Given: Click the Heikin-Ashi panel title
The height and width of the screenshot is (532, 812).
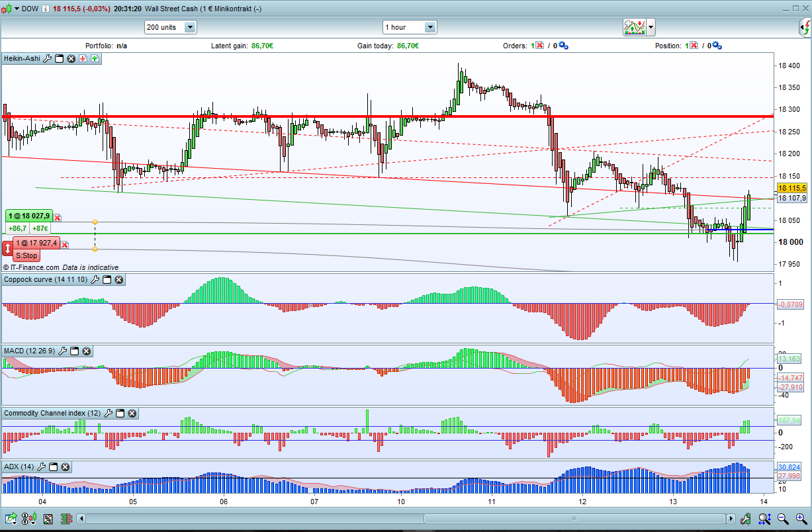Looking at the screenshot, I should (x=23, y=59).
